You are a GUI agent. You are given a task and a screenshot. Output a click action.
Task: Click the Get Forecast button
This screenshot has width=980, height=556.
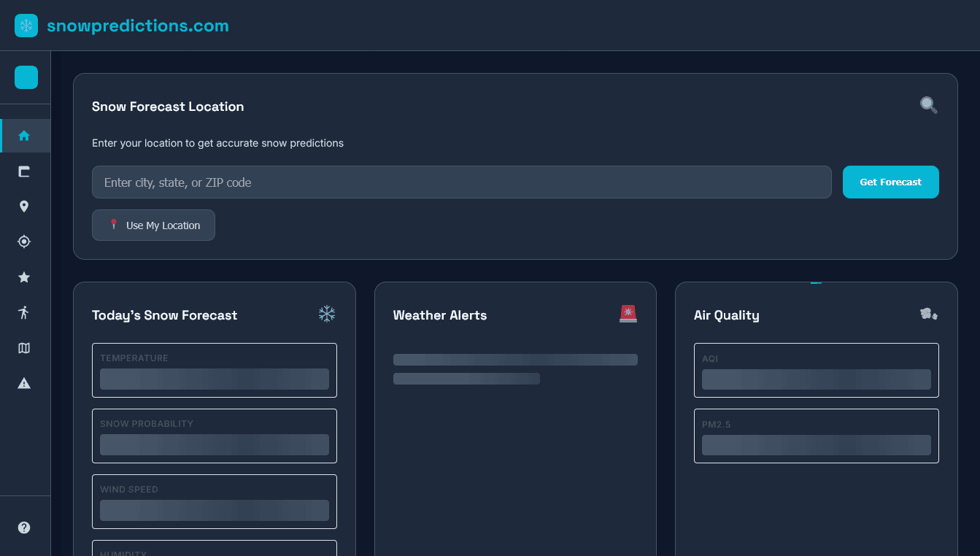tap(890, 182)
